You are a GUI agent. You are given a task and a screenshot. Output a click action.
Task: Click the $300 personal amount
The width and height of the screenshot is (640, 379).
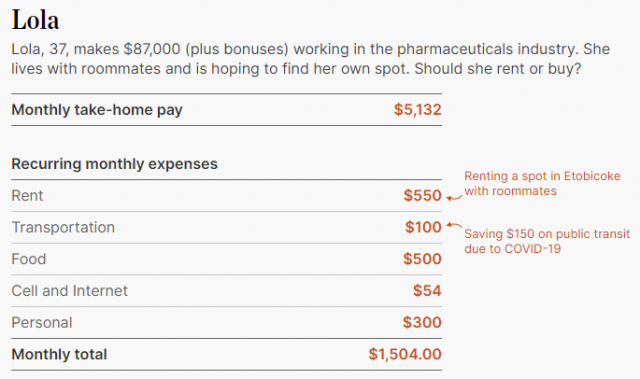click(x=422, y=323)
